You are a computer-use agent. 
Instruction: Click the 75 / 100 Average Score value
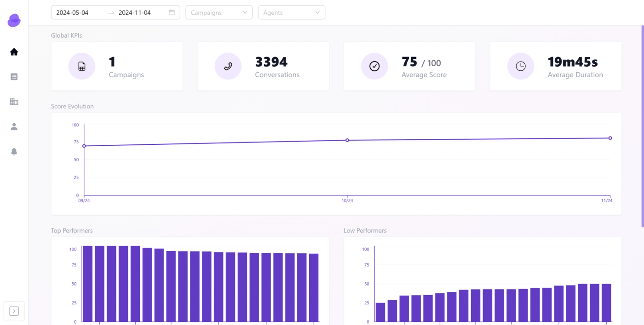(x=421, y=62)
